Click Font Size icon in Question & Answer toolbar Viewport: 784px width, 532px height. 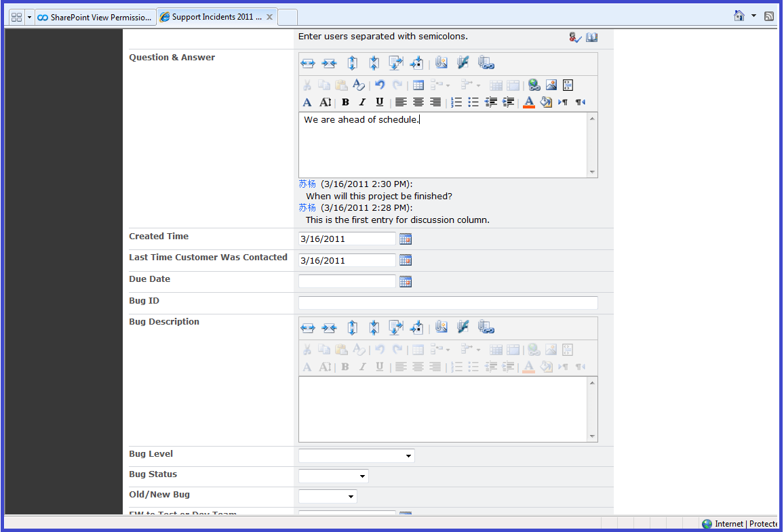tap(325, 102)
